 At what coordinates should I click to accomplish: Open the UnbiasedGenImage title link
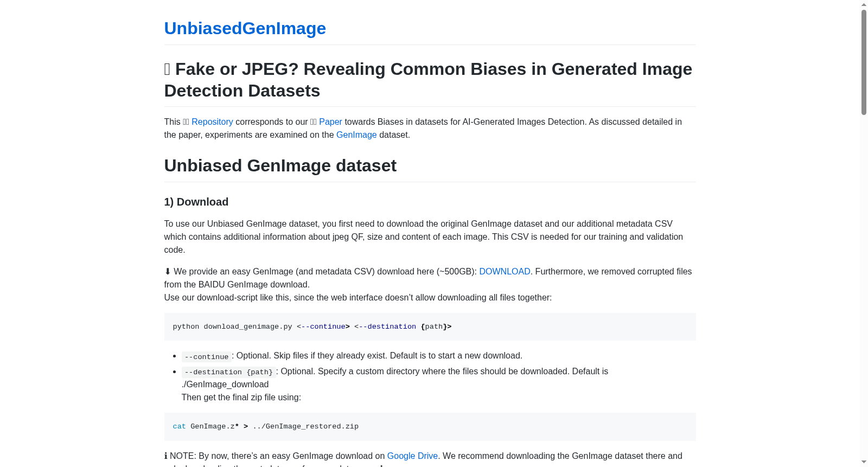[245, 28]
